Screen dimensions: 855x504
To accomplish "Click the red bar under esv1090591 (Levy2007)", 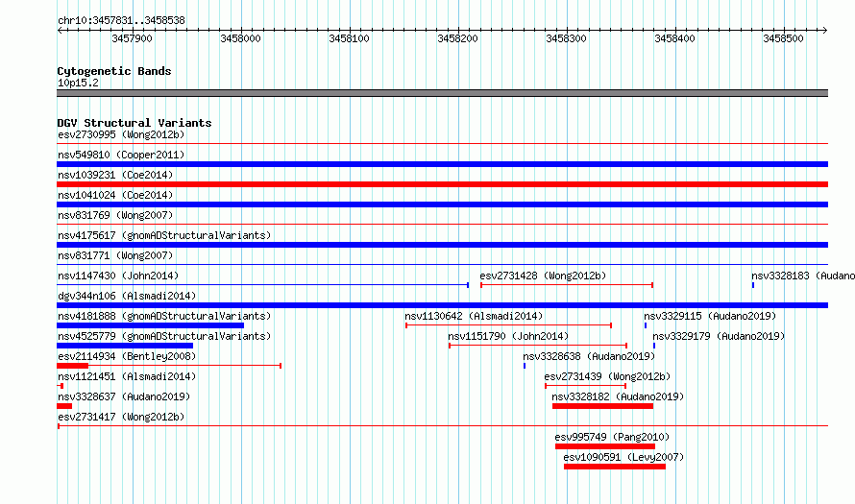I will click(615, 467).
